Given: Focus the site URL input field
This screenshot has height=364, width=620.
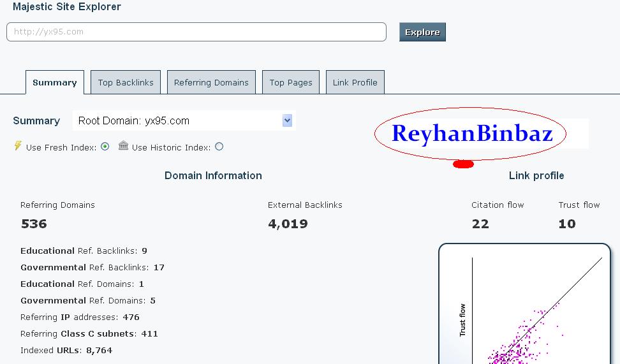Looking at the screenshot, I should pos(196,32).
